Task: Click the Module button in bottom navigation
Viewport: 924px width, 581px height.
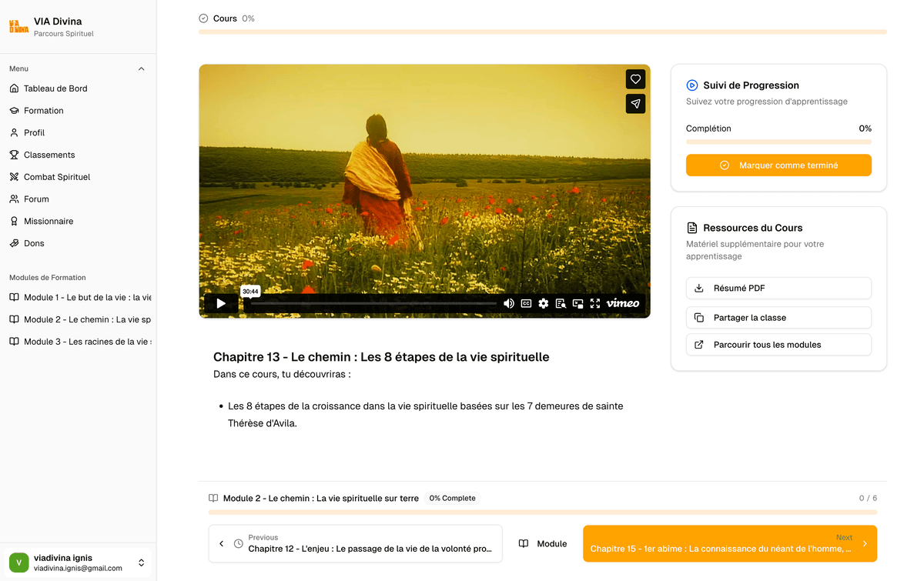Action: coord(543,543)
